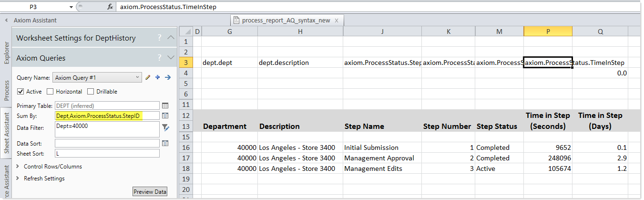Switch to the Explorer side tab
The image size is (644, 200).
click(6, 52)
